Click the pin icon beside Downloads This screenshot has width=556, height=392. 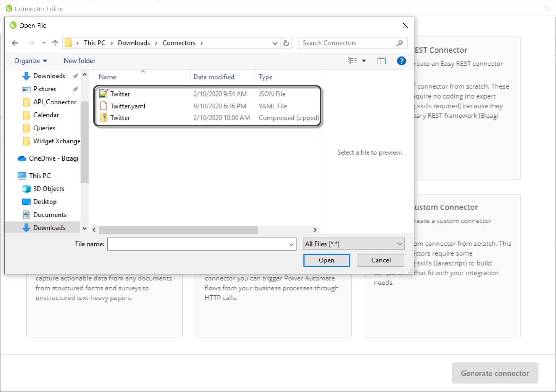pos(75,76)
